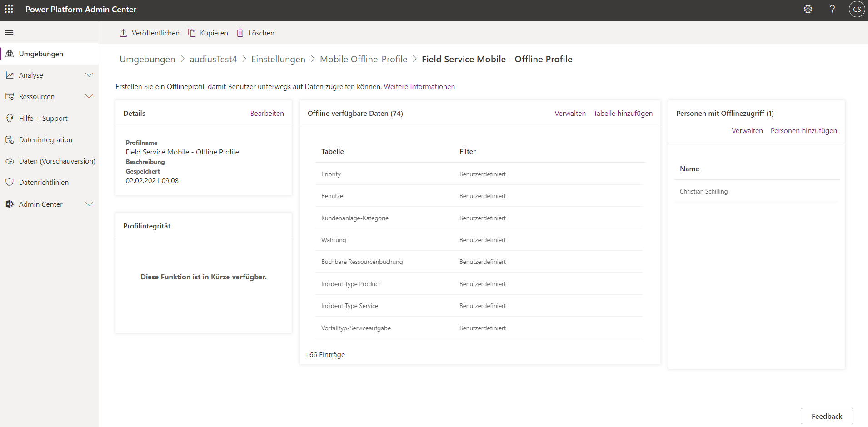Viewport: 868px width, 427px height.
Task: Open Datenintegration via its sidebar icon
Action: point(10,139)
